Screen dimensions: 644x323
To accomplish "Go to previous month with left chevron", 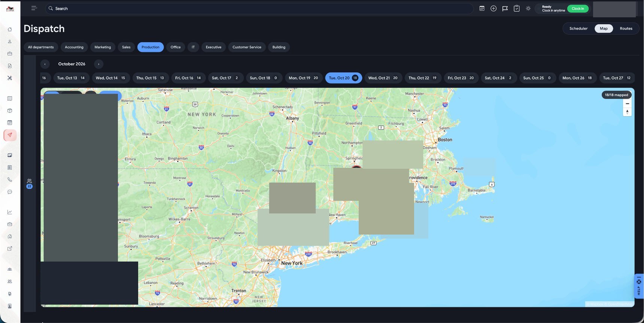I will [45, 64].
